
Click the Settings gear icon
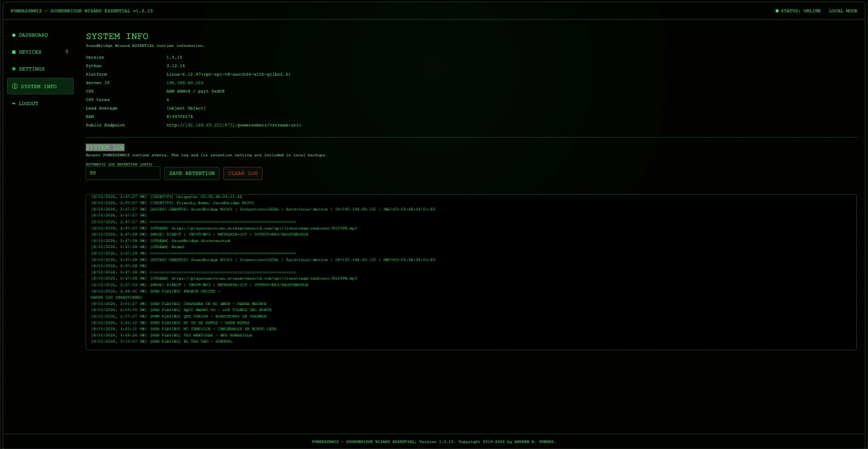pos(14,69)
